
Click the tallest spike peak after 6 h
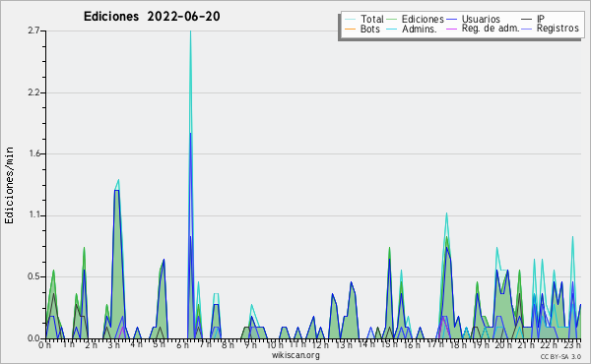click(190, 31)
